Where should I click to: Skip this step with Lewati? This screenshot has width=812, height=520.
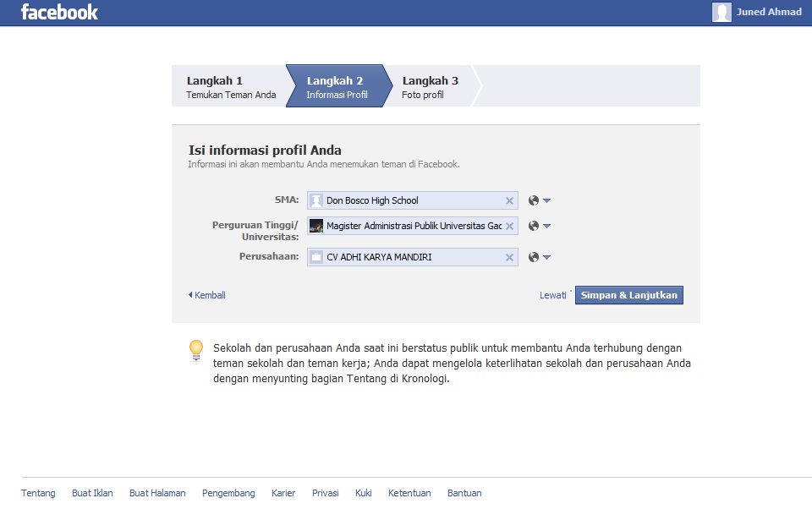pos(552,295)
